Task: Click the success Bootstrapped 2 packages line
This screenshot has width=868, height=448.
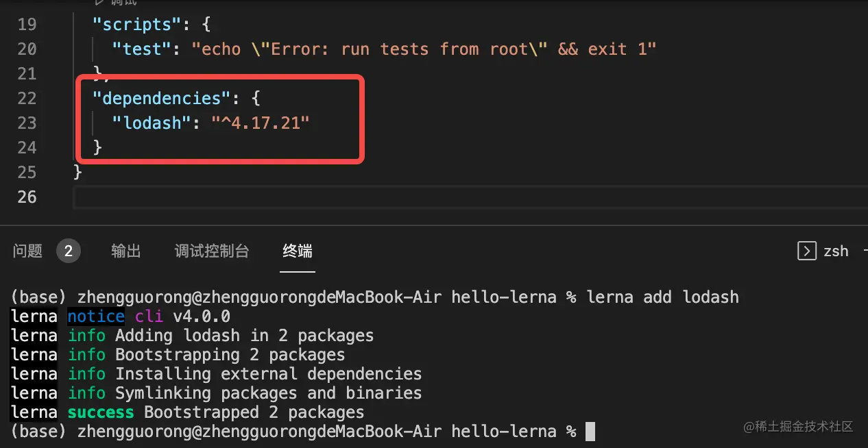Action: [188, 412]
